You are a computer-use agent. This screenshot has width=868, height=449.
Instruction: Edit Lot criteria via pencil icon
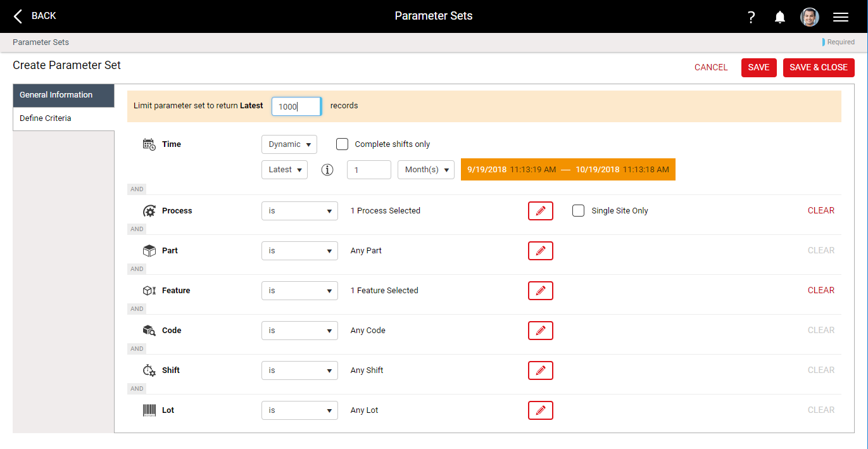pyautogui.click(x=540, y=410)
